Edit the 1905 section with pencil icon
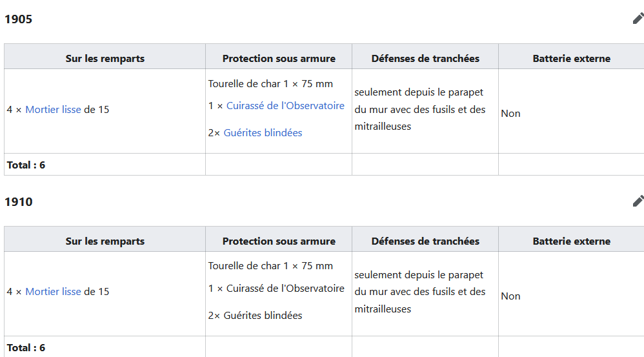The image size is (644, 357). coord(638,19)
